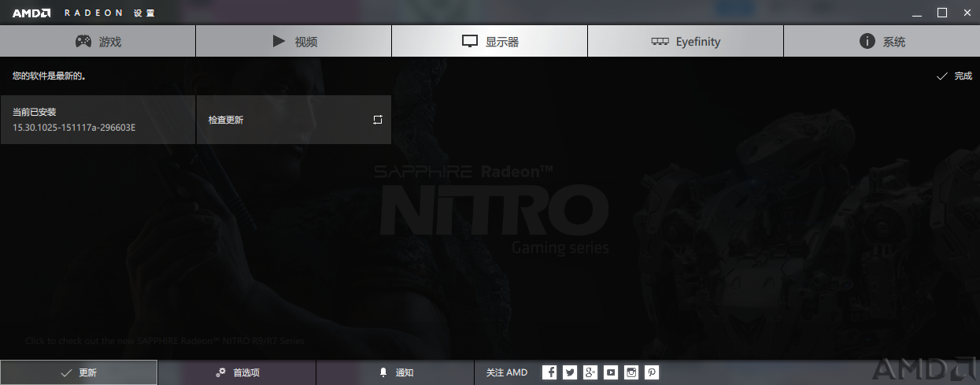Screen dimensions: 980x385
Task: Click the 检查更新 check for updates tile
Action: coord(294,120)
